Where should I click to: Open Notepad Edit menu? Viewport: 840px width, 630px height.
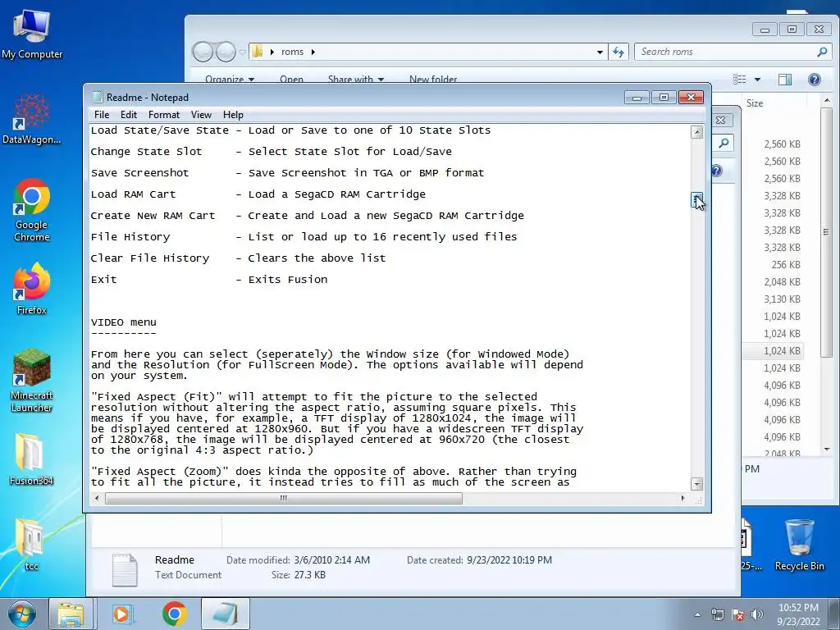tap(129, 115)
